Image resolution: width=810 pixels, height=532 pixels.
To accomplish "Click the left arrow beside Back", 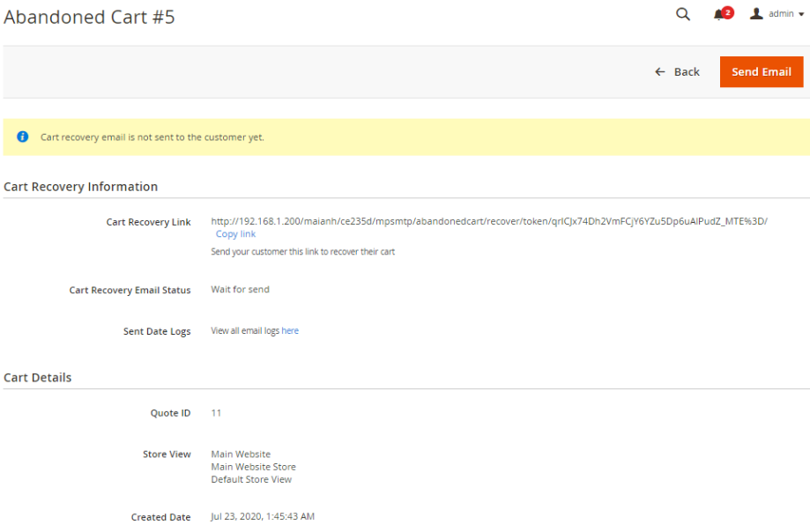I will (660, 72).
